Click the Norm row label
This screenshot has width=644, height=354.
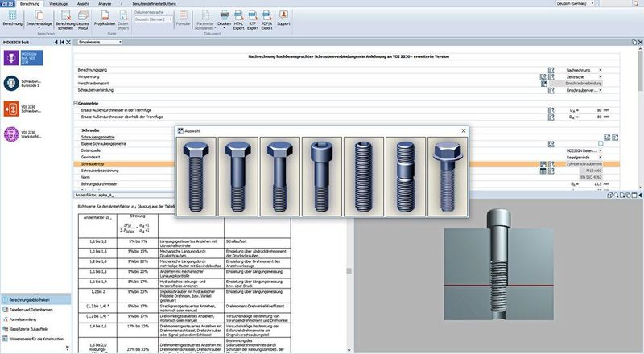(85, 178)
